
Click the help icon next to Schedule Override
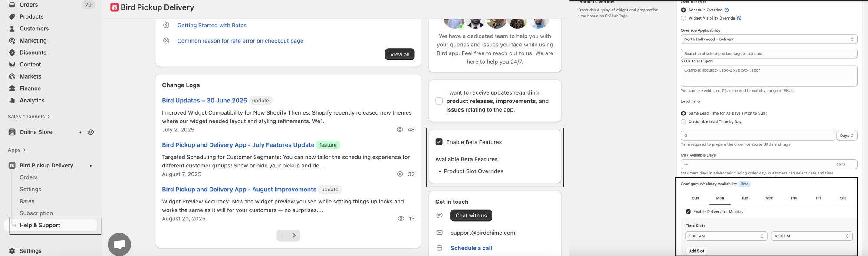click(727, 10)
